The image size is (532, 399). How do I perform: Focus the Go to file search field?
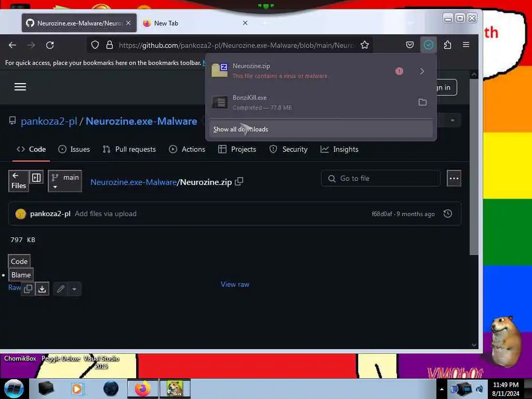pos(381,179)
